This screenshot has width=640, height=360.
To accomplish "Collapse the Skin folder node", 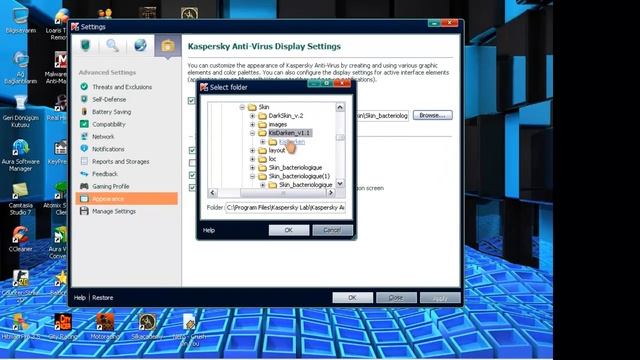I will click(x=242, y=107).
